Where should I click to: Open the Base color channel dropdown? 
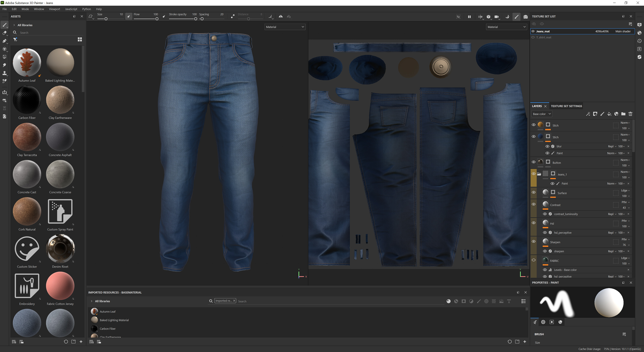click(x=542, y=114)
